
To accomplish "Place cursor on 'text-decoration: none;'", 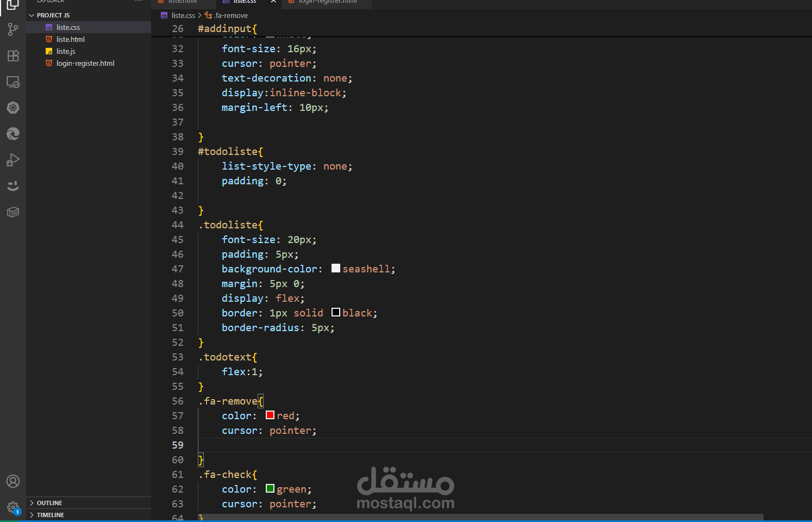I will click(x=287, y=78).
